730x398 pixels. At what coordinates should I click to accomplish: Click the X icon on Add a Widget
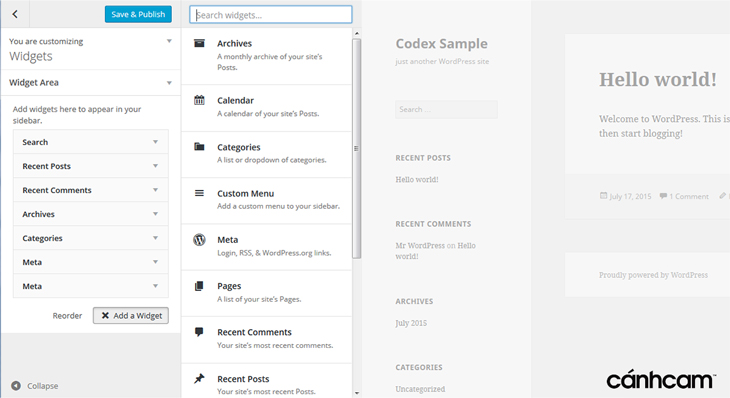105,315
